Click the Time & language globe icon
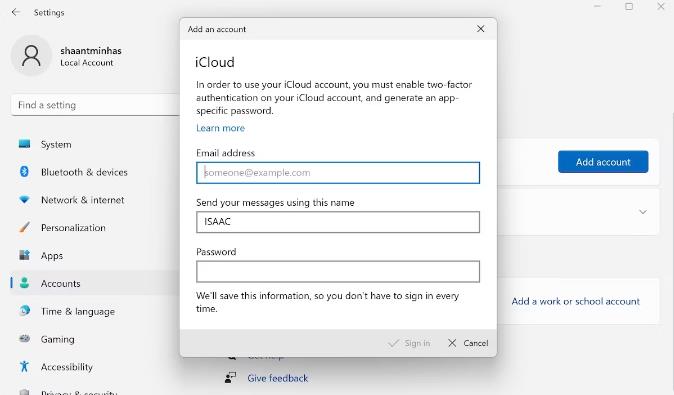This screenshot has width=674, height=395. tap(25, 310)
